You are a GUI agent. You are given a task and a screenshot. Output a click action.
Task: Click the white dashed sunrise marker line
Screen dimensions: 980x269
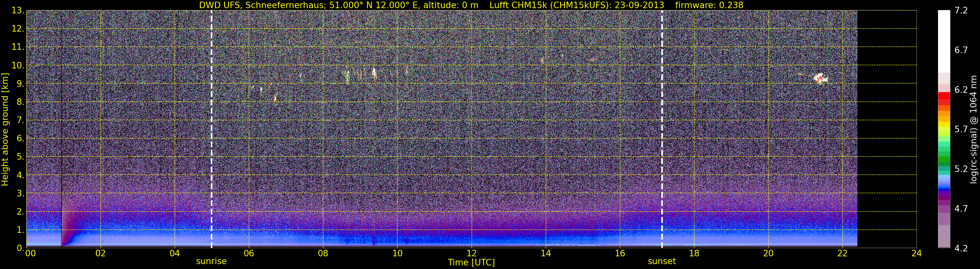pyautogui.click(x=211, y=129)
